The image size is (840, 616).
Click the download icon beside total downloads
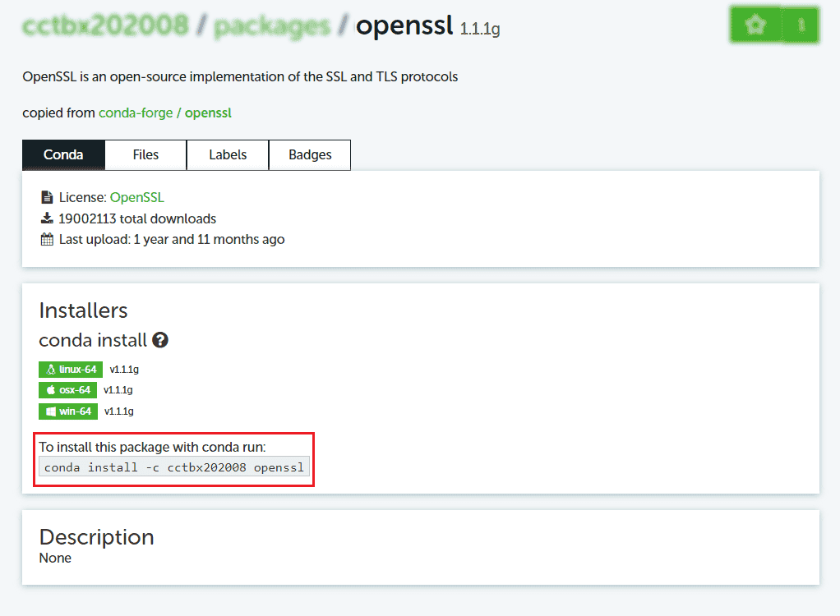[x=47, y=218]
